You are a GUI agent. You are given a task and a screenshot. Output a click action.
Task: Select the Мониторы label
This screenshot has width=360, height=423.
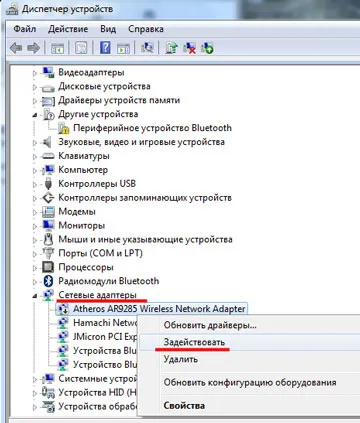[x=82, y=226]
